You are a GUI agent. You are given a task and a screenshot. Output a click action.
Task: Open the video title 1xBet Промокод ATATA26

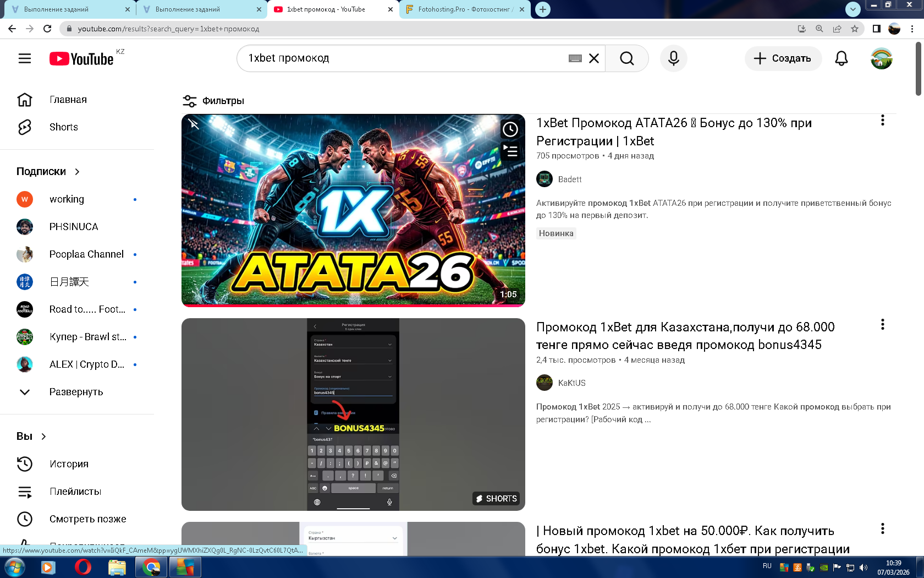674,132
